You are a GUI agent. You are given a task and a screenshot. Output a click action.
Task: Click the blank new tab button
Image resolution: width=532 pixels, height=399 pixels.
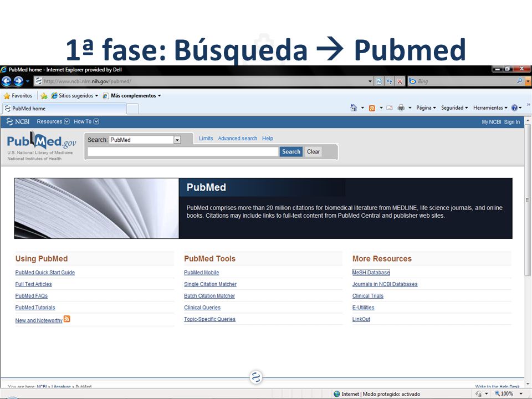click(132, 109)
